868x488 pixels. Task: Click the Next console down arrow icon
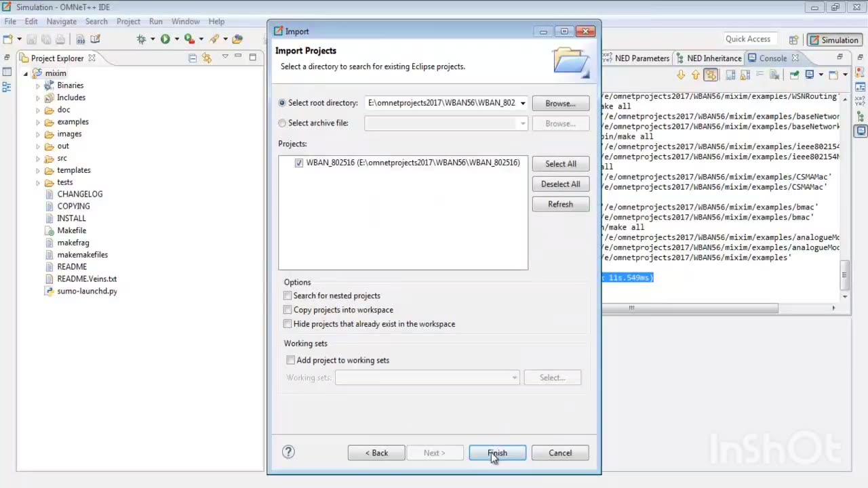point(681,75)
